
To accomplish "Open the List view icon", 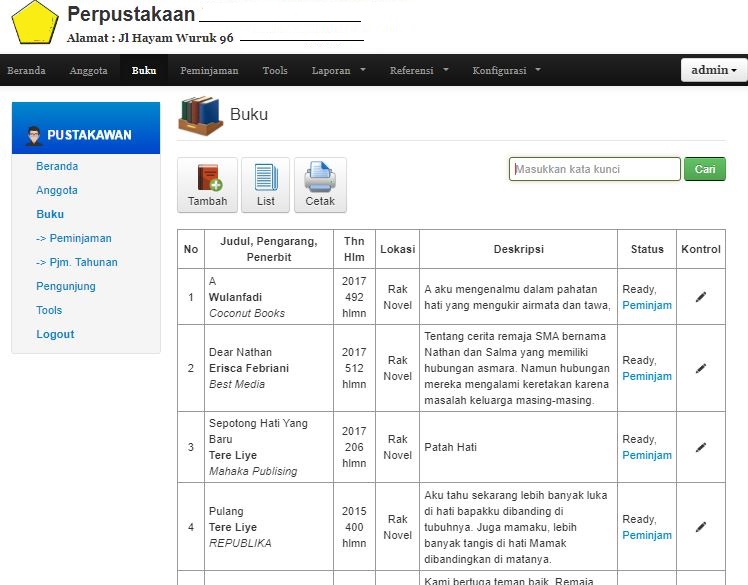I will [x=265, y=178].
